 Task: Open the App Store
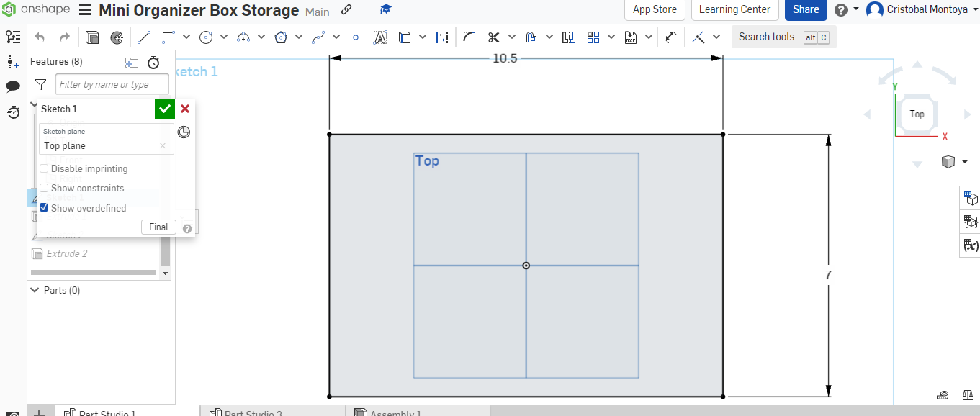655,9
